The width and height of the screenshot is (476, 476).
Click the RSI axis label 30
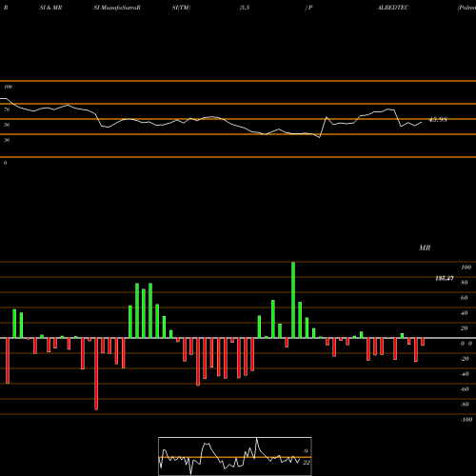7,140
